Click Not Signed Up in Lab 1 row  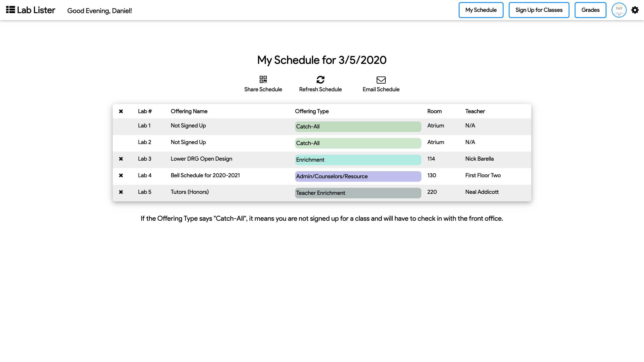(188, 126)
